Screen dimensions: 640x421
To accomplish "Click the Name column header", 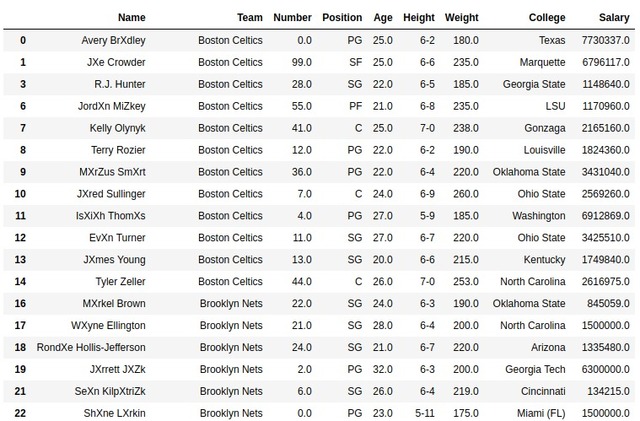I will point(131,17).
